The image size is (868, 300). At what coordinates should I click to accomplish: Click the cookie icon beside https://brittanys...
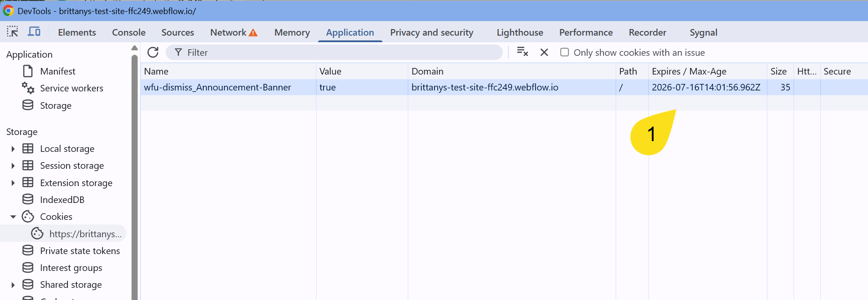(37, 233)
